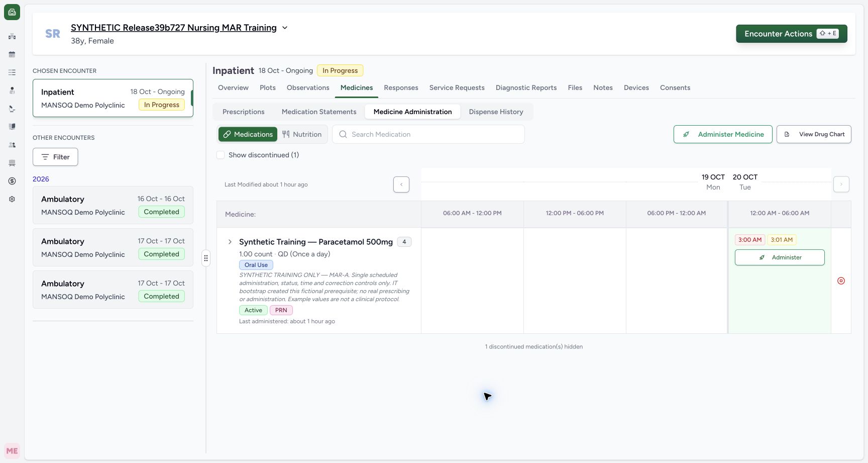The height and width of the screenshot is (463, 868).
Task: Open the open-book icon in sidebar
Action: [x=12, y=127]
